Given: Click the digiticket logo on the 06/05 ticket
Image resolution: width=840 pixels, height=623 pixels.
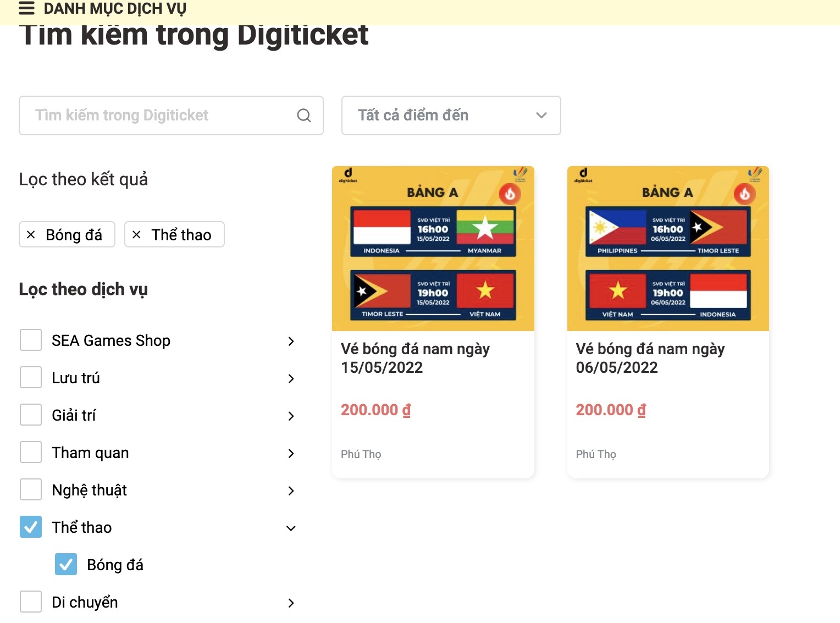Looking at the screenshot, I should [x=583, y=176].
